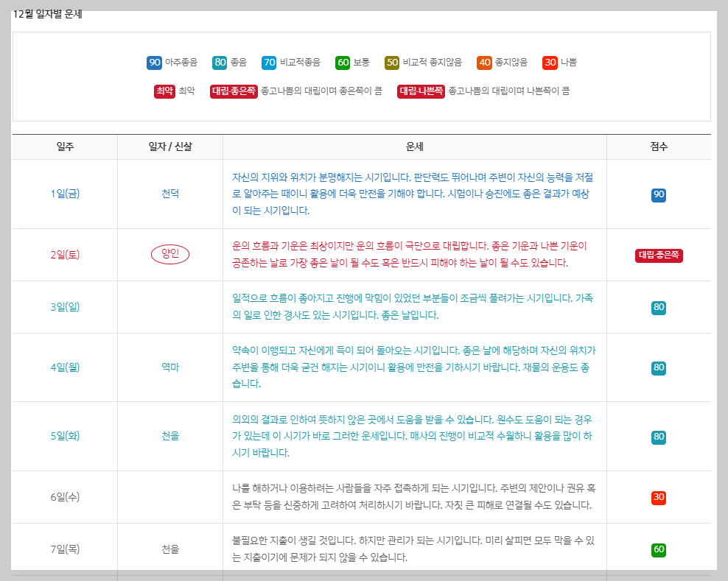Viewport: 728px width, 581px height.
Task: Click the 30 score badge for December 6th
Action: [x=658, y=496]
